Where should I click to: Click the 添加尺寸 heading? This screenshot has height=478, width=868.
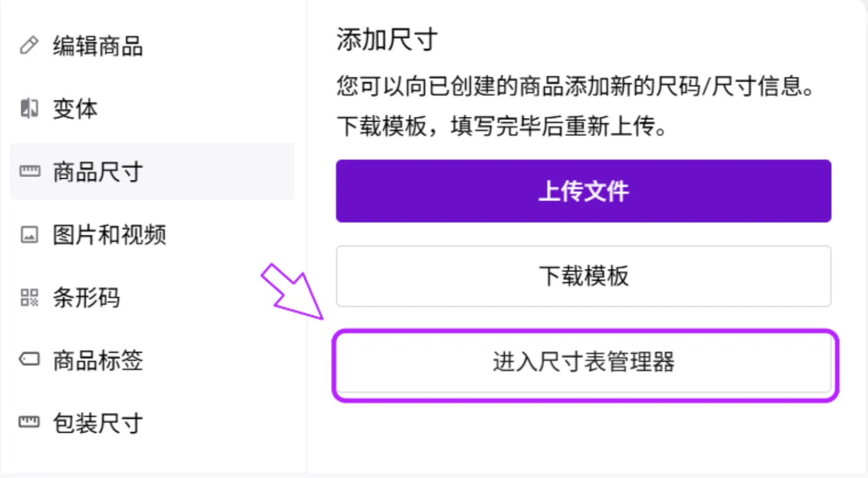pyautogui.click(x=387, y=40)
